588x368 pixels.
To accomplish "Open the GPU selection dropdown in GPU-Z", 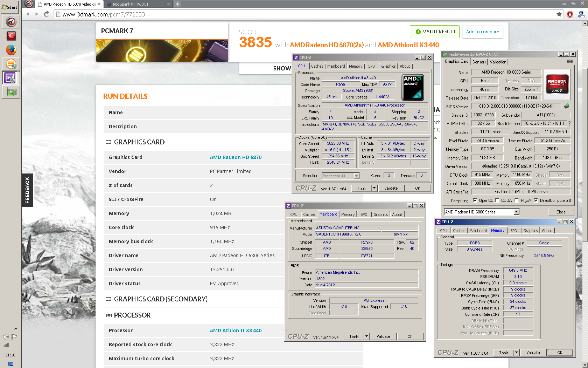I will click(516, 212).
